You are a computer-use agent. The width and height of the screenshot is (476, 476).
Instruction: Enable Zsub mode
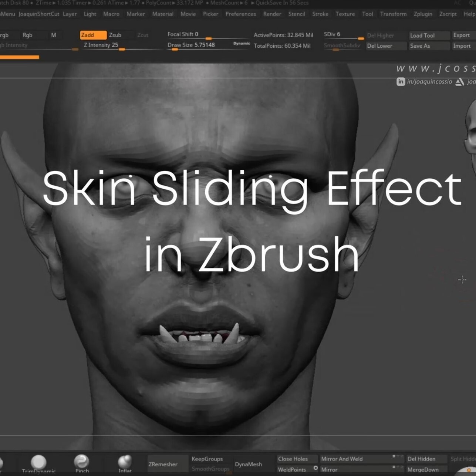[x=115, y=35]
